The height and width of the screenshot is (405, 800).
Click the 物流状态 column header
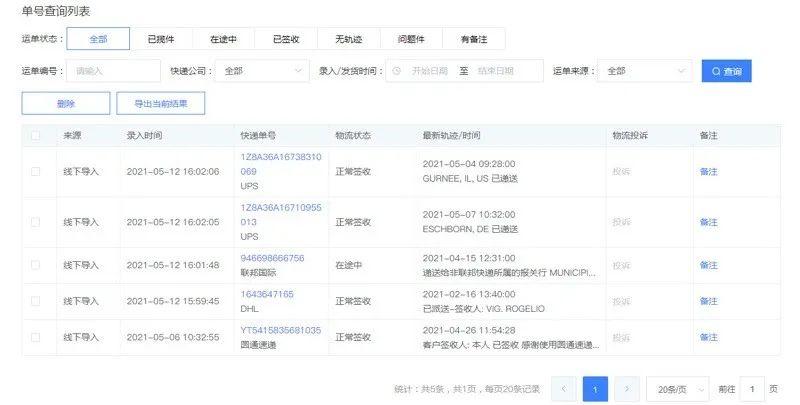(353, 136)
